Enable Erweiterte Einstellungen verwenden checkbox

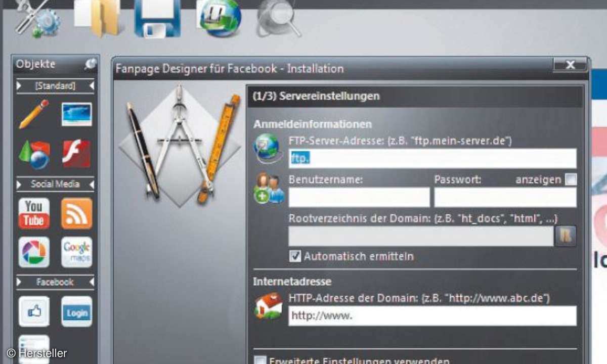click(x=259, y=361)
